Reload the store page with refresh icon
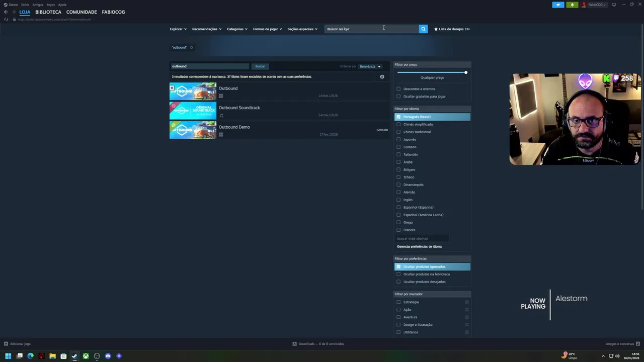Screen dimensions: 644x362 click(6, 19)
